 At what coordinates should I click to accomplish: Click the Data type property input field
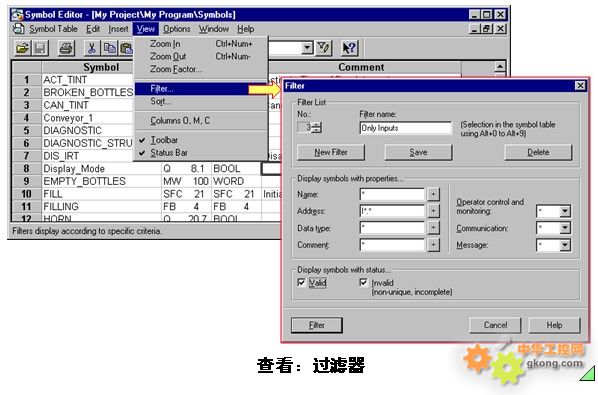click(x=392, y=228)
